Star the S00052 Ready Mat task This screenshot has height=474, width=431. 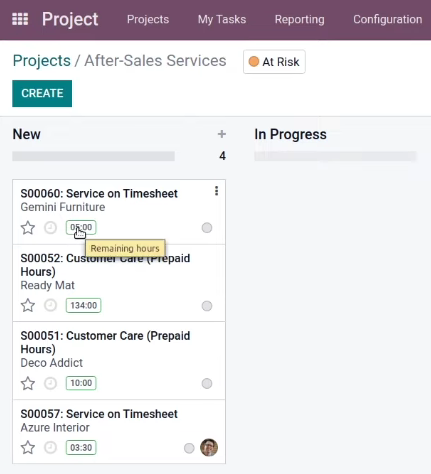tap(28, 306)
